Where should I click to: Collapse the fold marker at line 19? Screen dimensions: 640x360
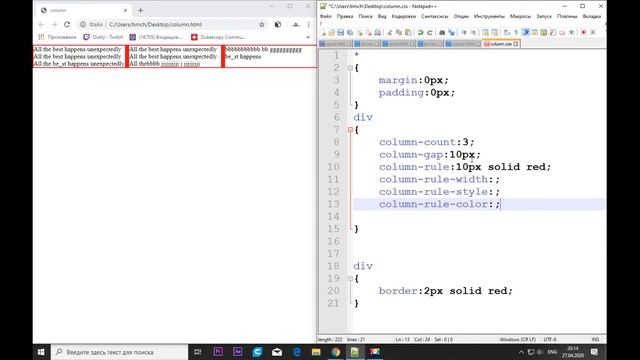(x=350, y=279)
